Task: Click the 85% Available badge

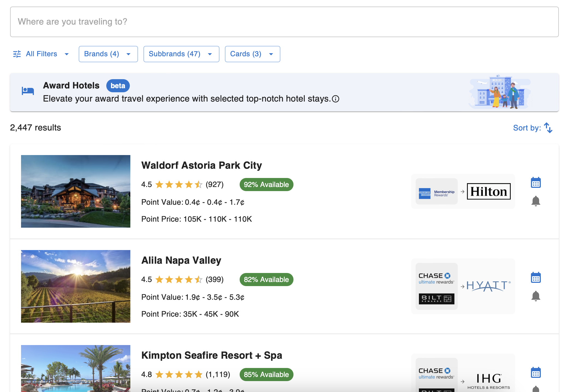Action: tap(266, 375)
